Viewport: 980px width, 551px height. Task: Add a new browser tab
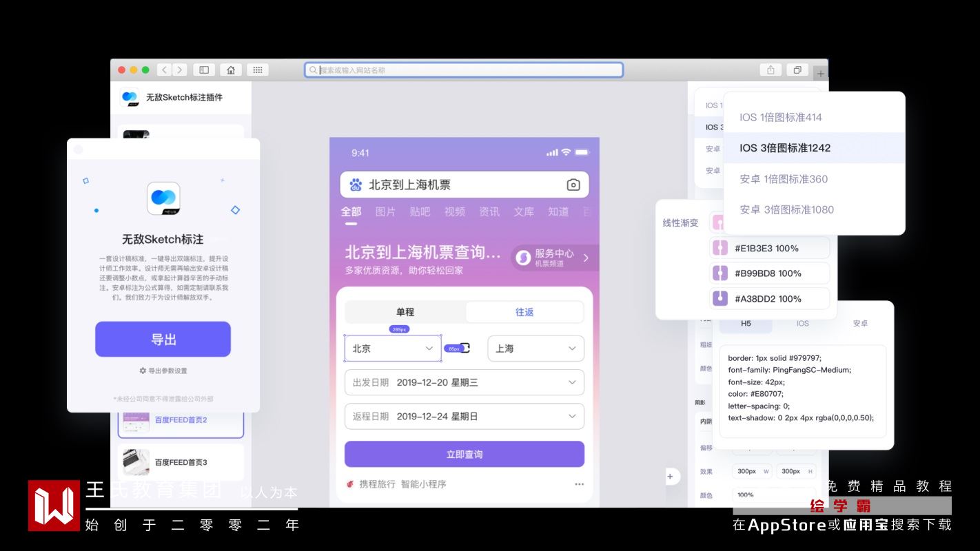[821, 73]
